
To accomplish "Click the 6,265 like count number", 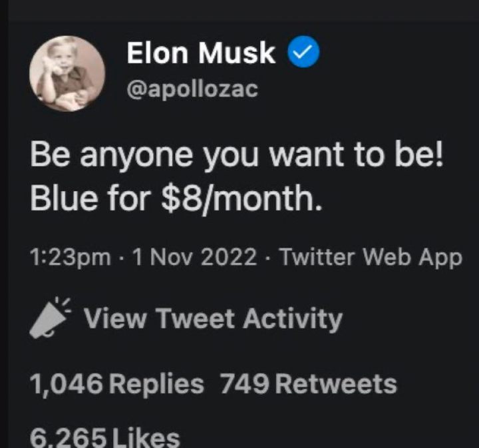I will 68,437.
